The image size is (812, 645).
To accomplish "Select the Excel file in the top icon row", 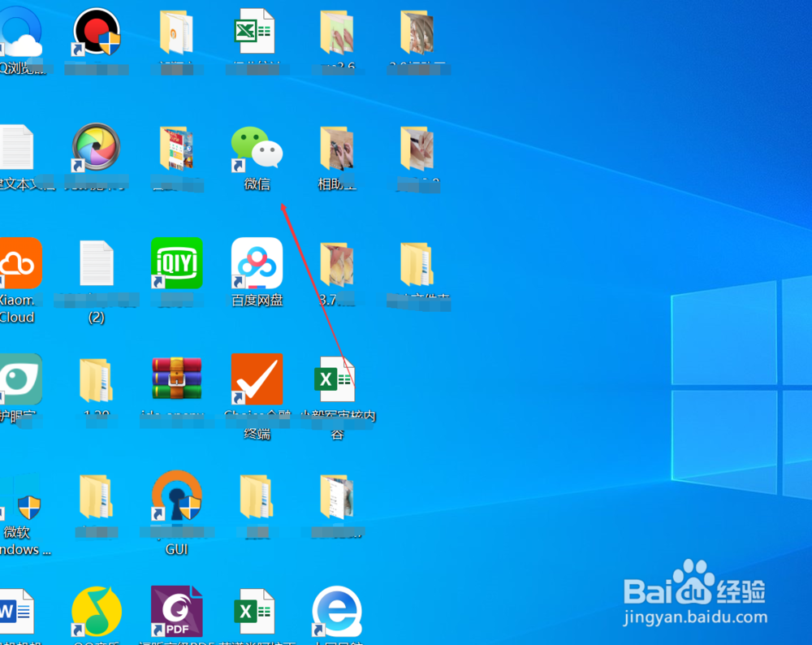I will pyautogui.click(x=254, y=31).
